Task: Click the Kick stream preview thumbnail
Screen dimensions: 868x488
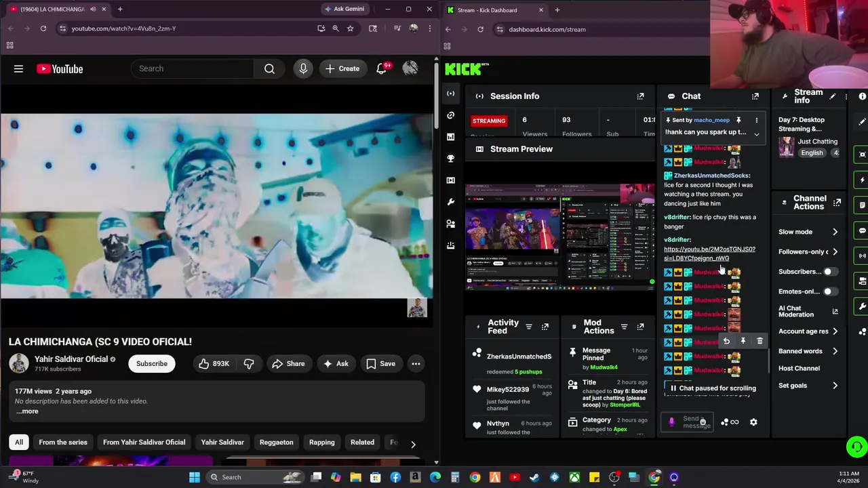Action: pos(560,237)
